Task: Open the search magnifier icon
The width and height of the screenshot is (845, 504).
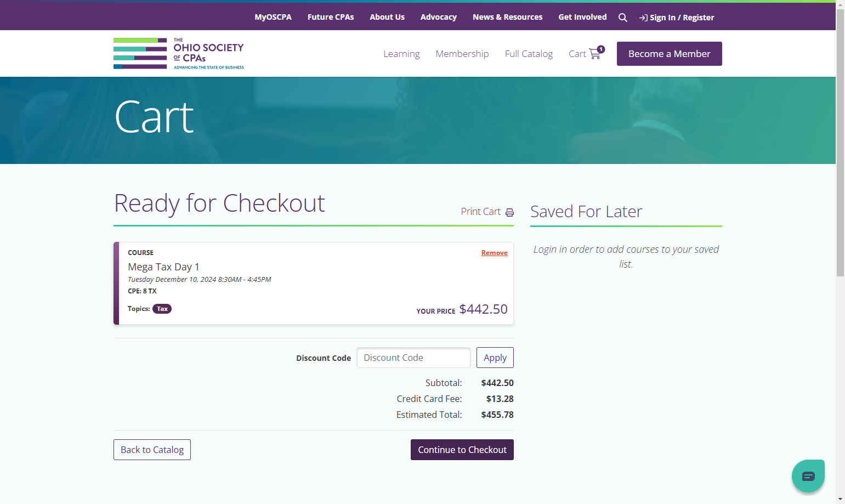Action: [x=622, y=18]
